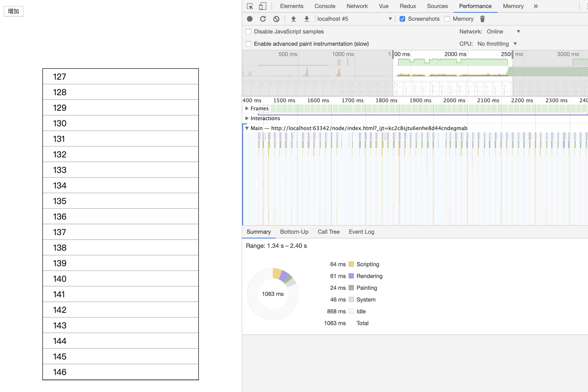Image resolution: width=588 pixels, height=392 pixels.
Task: Toggle the device toolbar icon
Action: pos(262,6)
